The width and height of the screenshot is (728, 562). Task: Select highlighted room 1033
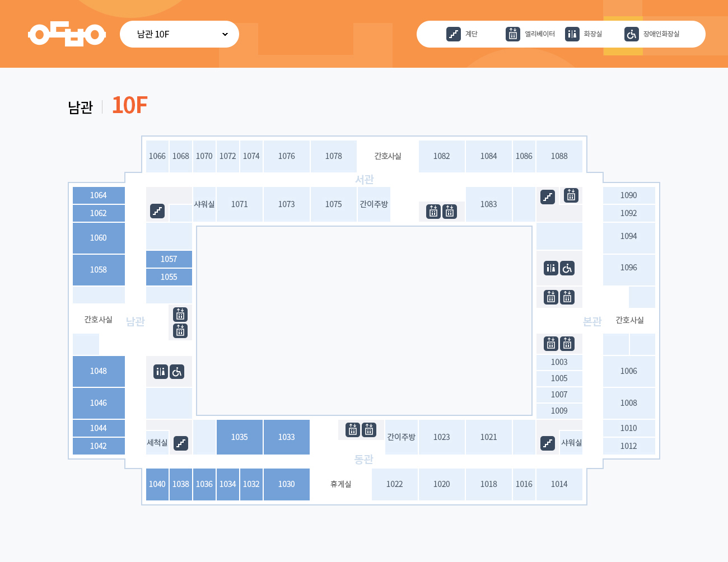tap(287, 437)
